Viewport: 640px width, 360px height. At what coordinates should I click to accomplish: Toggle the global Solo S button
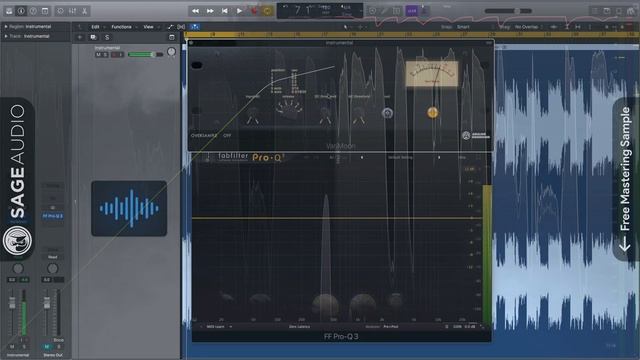point(107,37)
